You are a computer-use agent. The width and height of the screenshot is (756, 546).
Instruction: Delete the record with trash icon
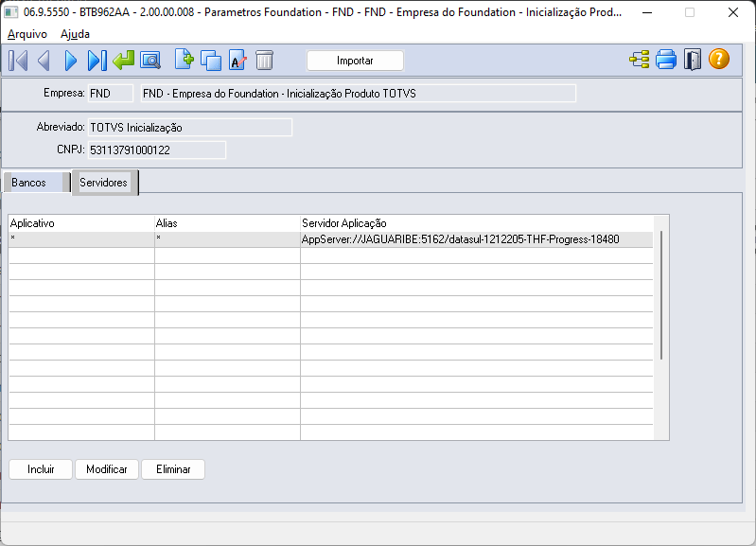pyautogui.click(x=264, y=61)
